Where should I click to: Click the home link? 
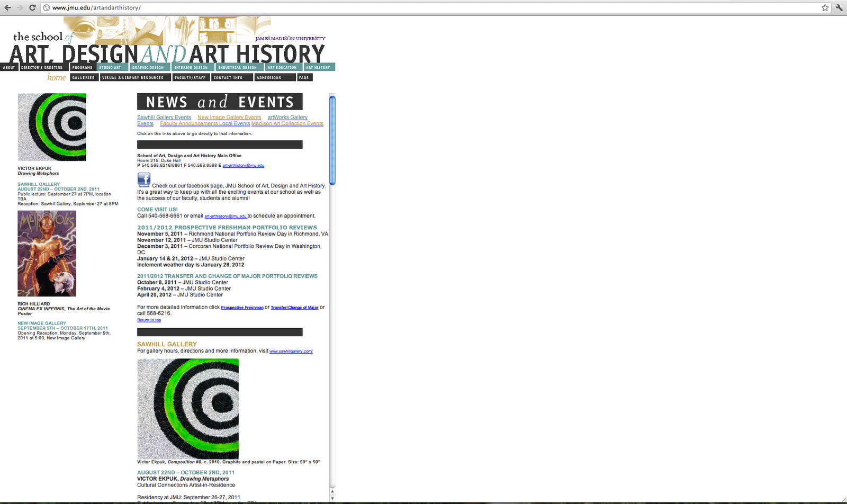(57, 77)
